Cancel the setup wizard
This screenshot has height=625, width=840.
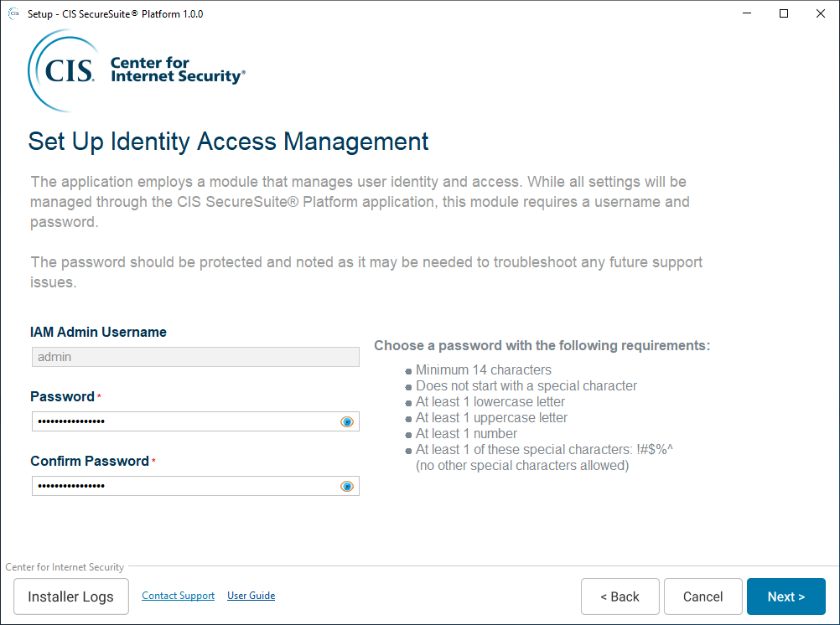click(703, 597)
